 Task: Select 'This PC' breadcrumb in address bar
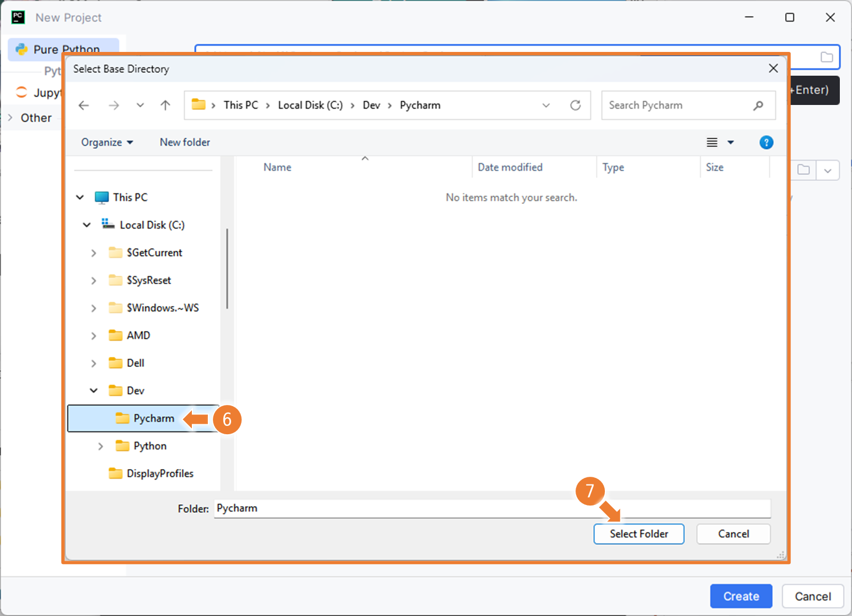coord(241,105)
